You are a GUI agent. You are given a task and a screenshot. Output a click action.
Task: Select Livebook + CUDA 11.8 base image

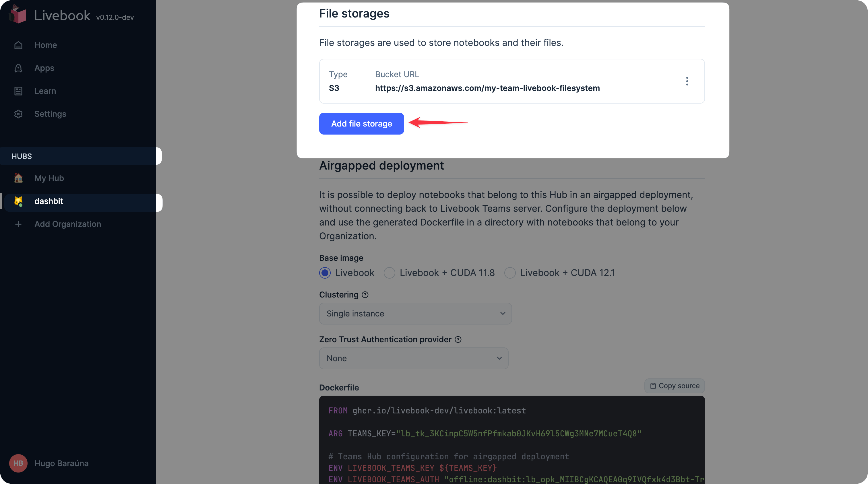[x=390, y=273]
